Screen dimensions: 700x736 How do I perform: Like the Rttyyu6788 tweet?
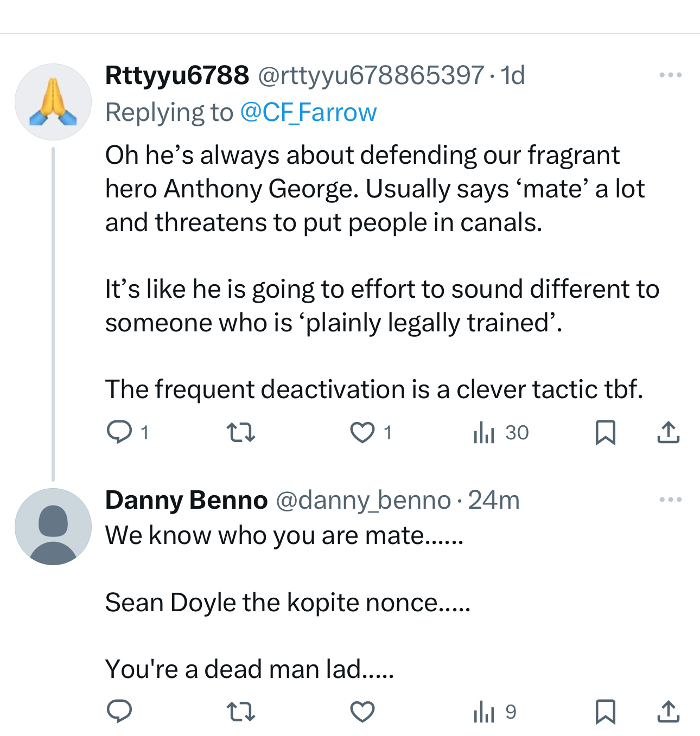tap(362, 432)
